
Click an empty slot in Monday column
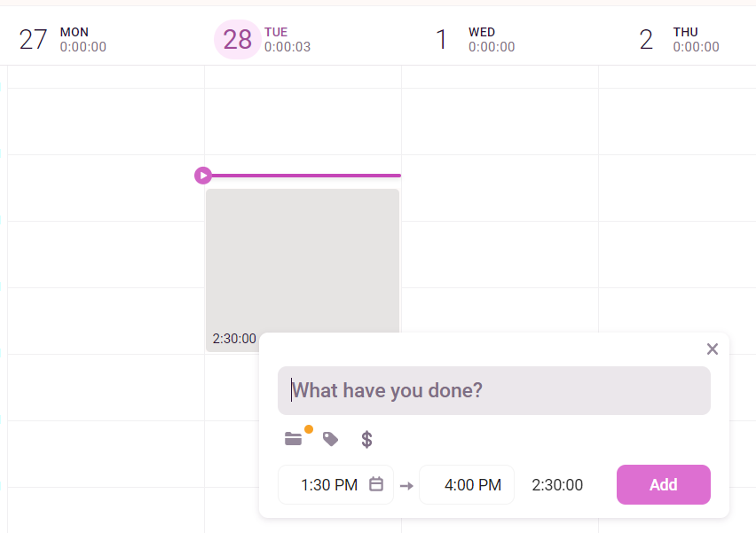point(106,255)
